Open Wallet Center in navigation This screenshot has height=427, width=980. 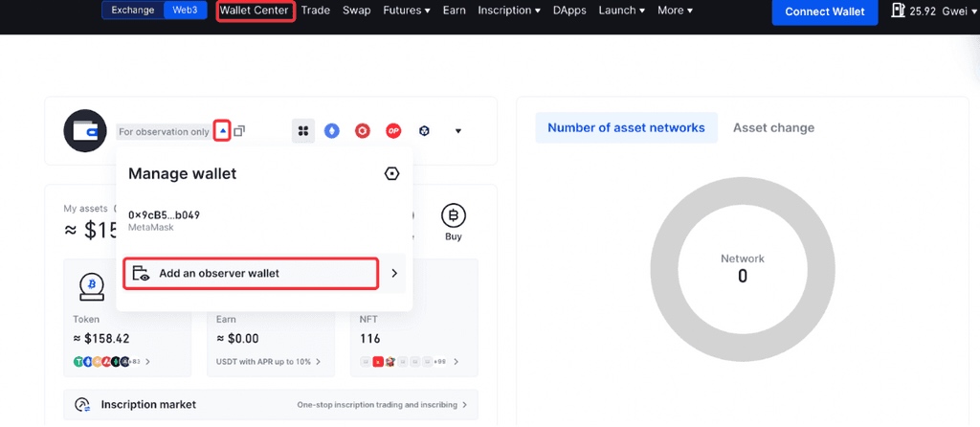coord(254,11)
